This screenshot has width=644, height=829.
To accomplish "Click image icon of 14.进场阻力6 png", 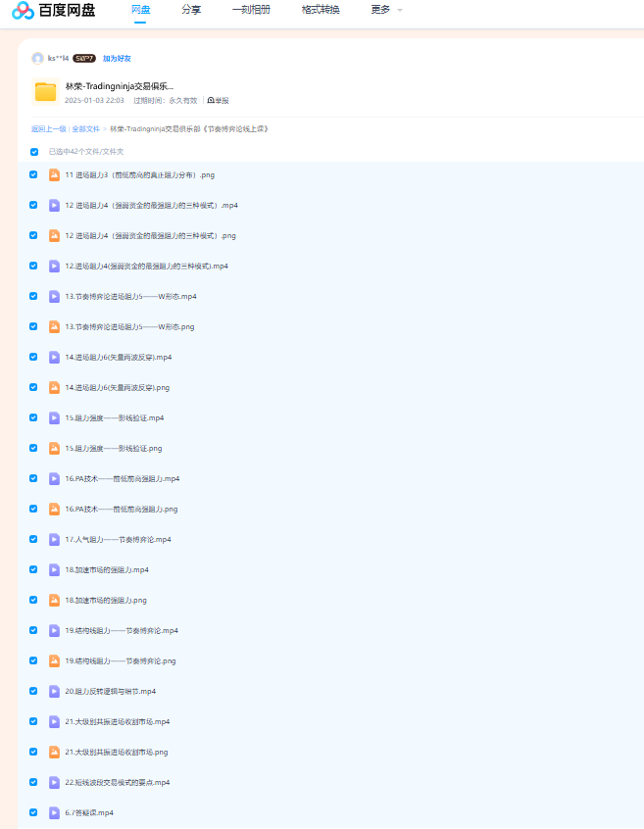I will [54, 387].
